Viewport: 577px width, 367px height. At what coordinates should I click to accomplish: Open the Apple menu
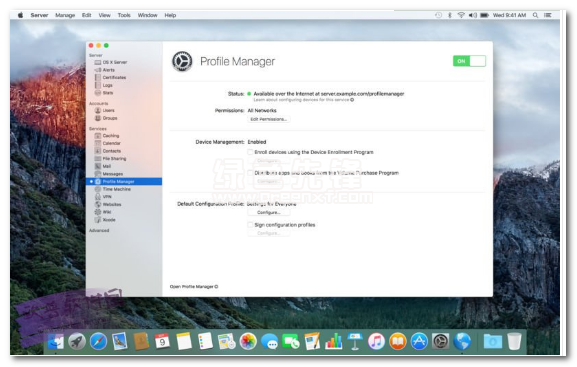[x=21, y=15]
